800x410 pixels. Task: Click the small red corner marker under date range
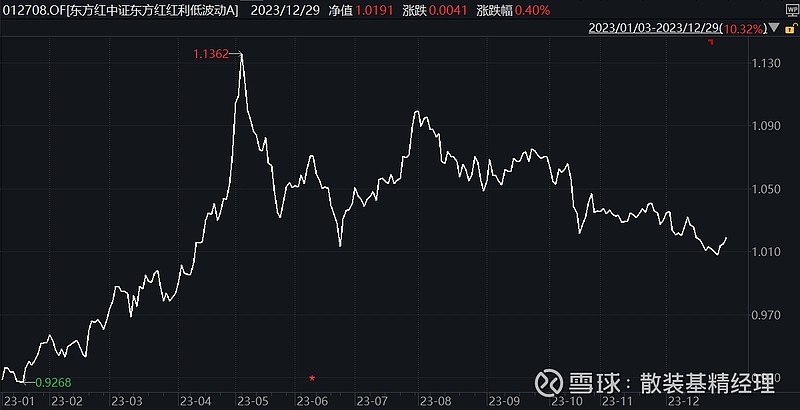[x=711, y=42]
